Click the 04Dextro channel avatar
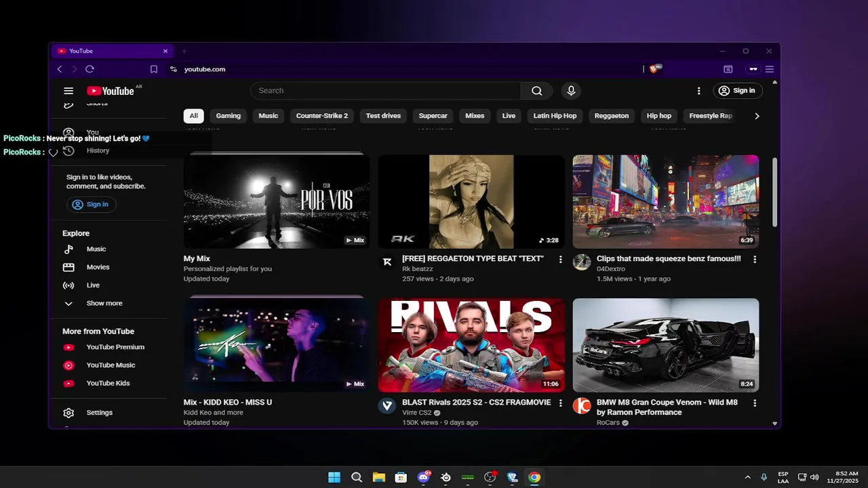 click(x=582, y=262)
